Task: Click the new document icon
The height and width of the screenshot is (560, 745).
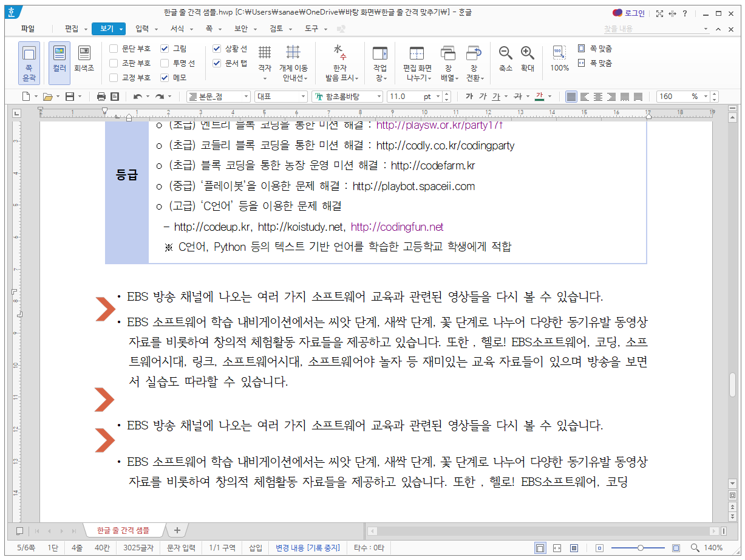Action: [x=26, y=97]
